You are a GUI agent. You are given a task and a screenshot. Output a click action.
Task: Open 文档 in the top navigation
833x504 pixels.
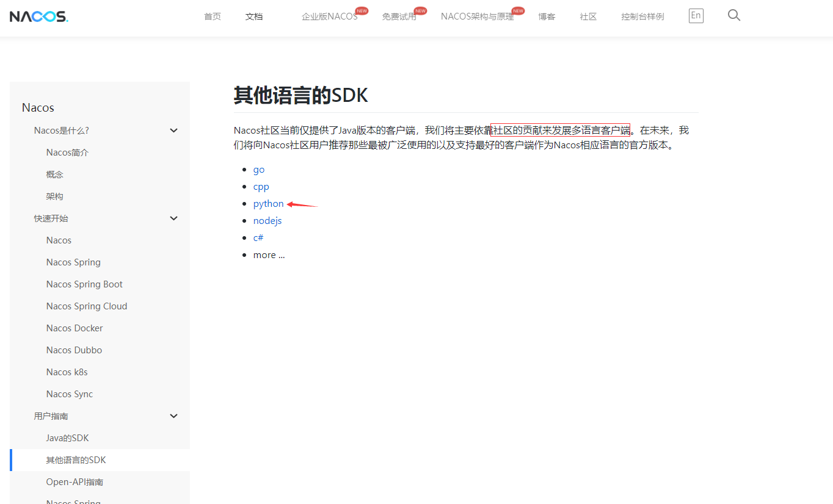point(254,16)
